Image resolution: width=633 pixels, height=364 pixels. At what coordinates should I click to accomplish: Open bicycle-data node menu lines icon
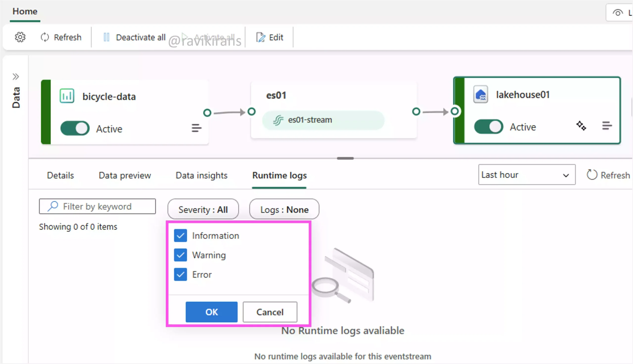coord(197,128)
